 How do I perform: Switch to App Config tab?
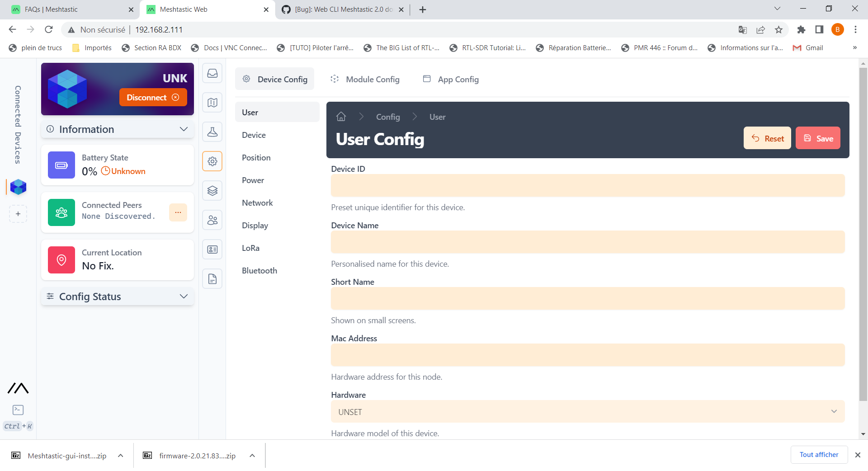pyautogui.click(x=451, y=80)
